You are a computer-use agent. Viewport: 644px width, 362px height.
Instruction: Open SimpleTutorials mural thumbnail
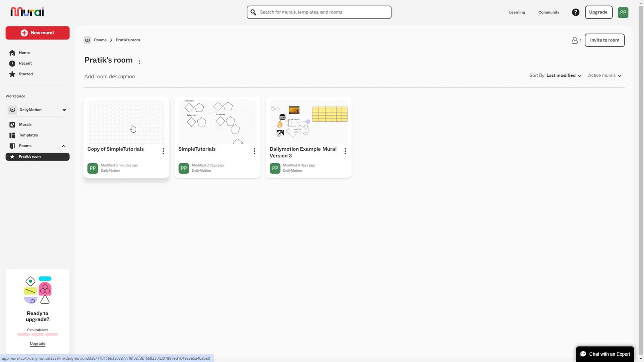tap(217, 122)
